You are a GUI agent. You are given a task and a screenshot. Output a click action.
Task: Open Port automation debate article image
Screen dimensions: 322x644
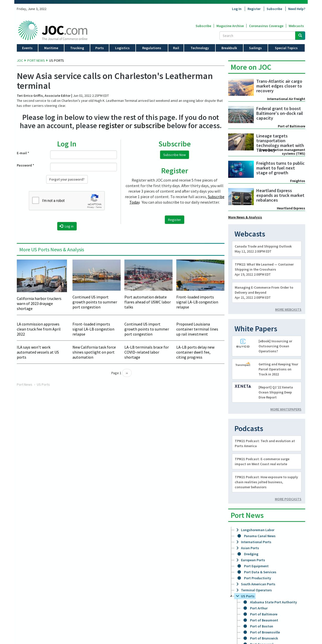tap(148, 275)
